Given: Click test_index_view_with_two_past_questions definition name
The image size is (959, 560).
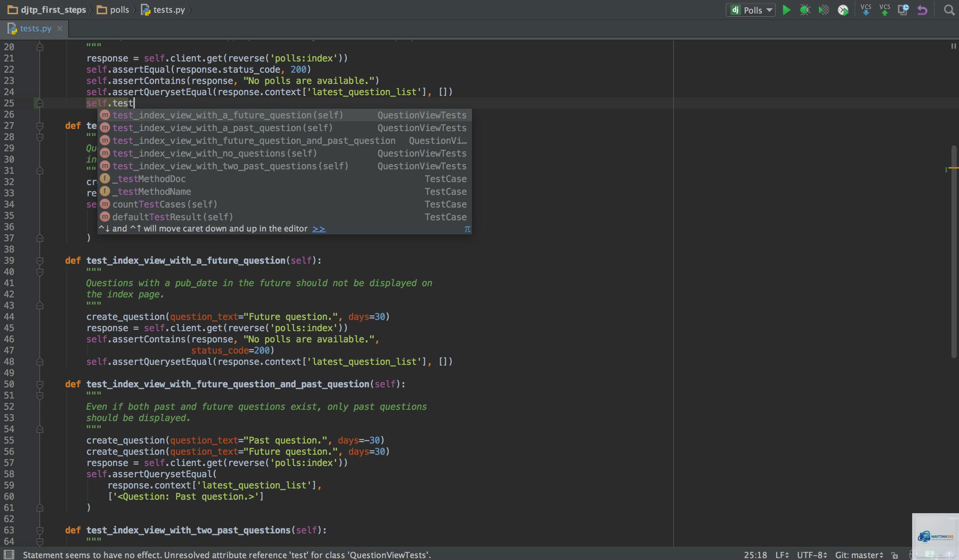Looking at the screenshot, I should coord(188,530).
